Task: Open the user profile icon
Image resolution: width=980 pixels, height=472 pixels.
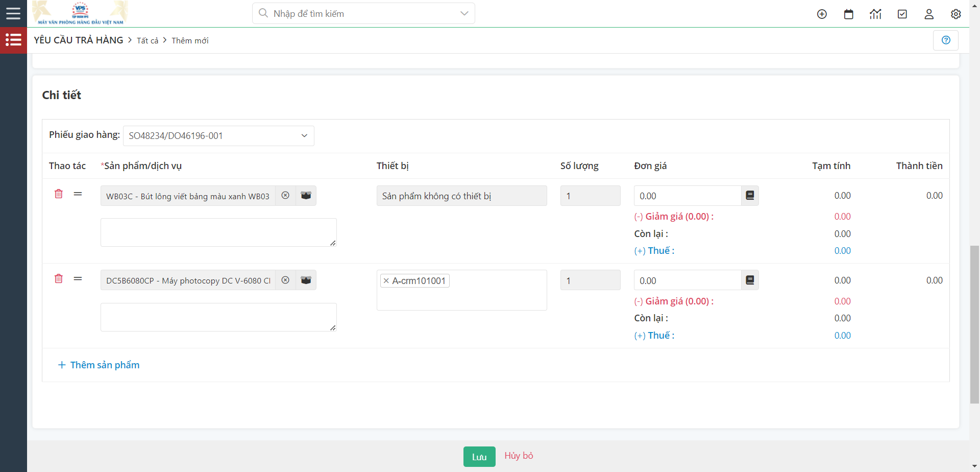Action: tap(929, 14)
